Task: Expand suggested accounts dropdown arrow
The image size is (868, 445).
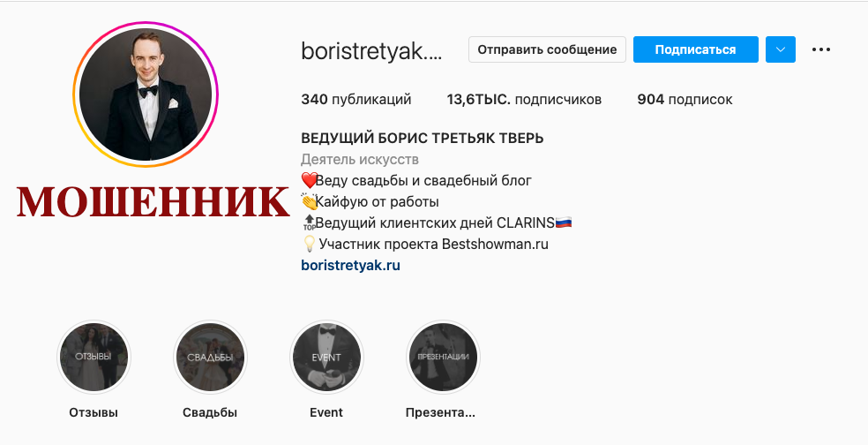Action: (x=781, y=49)
